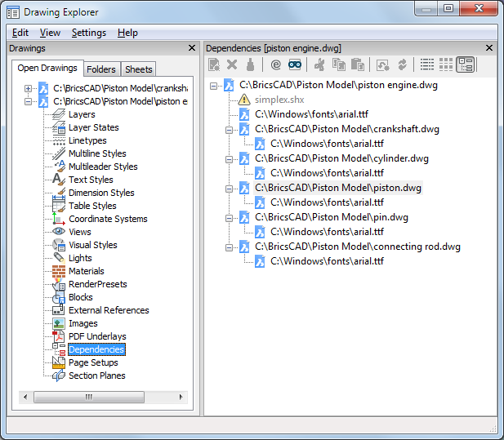Click the PDF Underlays icon

pyautogui.click(x=59, y=336)
